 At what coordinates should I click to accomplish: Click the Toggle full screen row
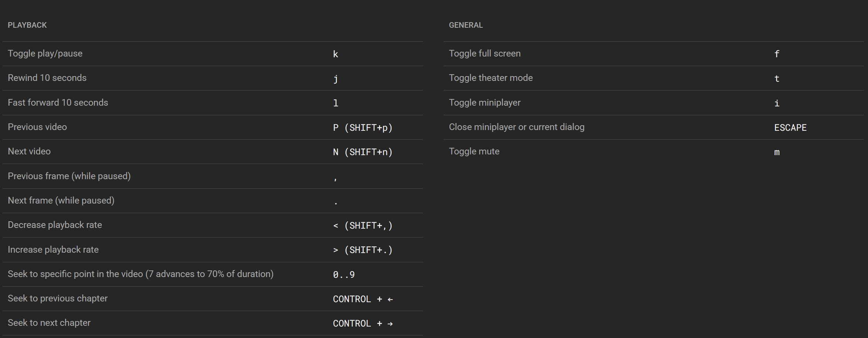coord(654,54)
